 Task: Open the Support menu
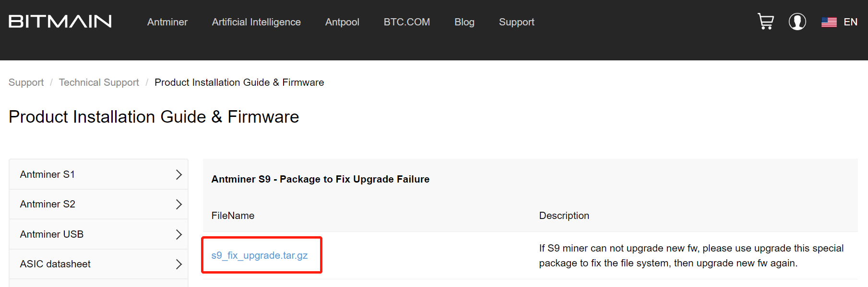[x=516, y=22]
